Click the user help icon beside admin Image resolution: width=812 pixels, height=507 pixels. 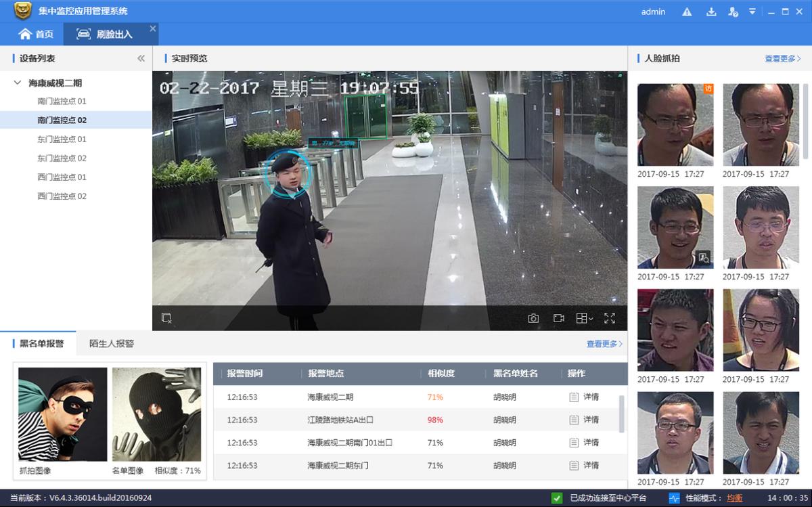click(x=734, y=12)
